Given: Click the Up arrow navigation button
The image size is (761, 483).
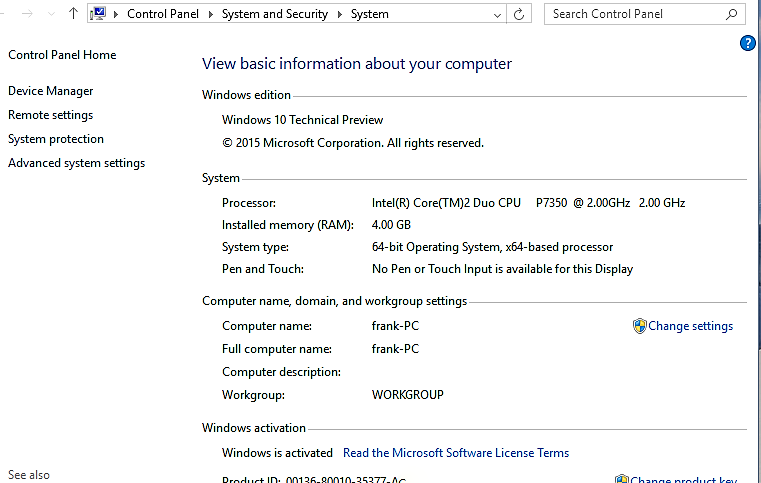Looking at the screenshot, I should (73, 14).
